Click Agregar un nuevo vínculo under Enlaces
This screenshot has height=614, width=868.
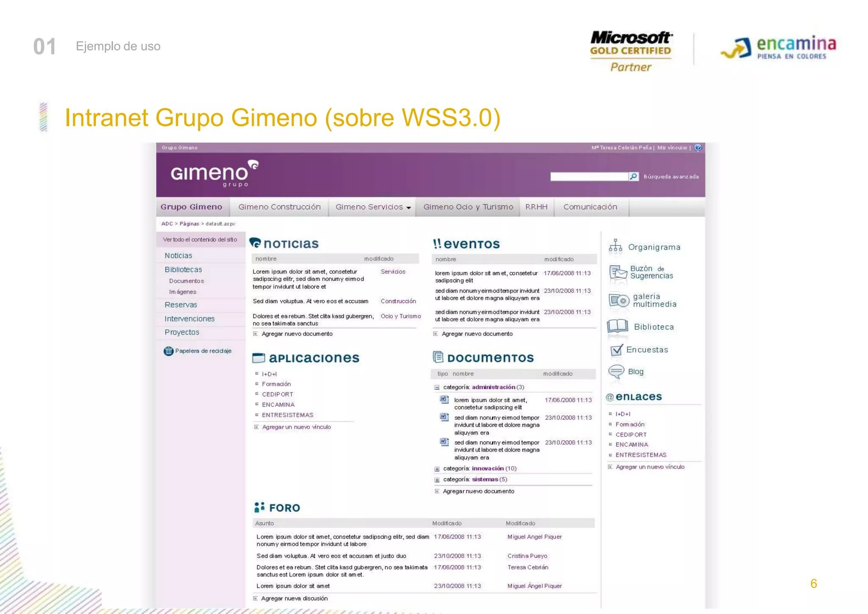tap(650, 467)
